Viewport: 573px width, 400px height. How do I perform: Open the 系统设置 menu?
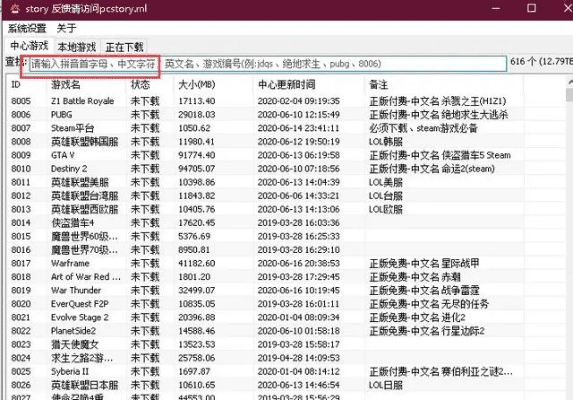coord(27,28)
